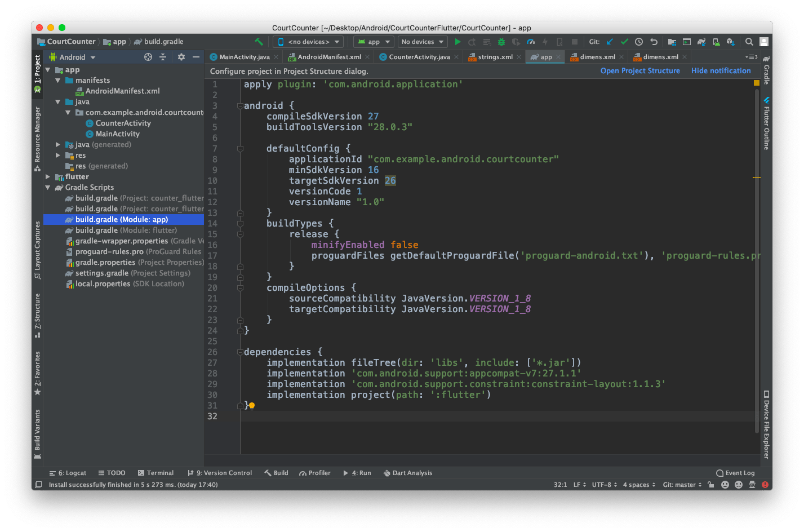This screenshot has height=532, width=804.
Task: Click the hector inspector icon in status bar
Action: 752,485
